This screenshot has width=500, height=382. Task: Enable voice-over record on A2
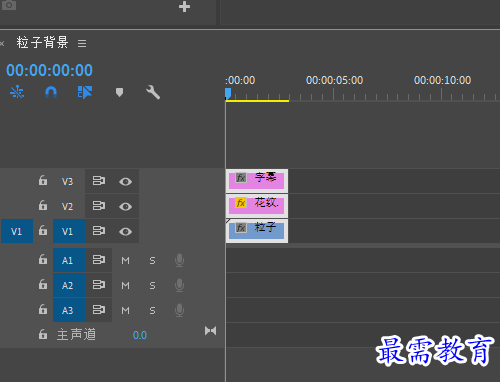(179, 285)
